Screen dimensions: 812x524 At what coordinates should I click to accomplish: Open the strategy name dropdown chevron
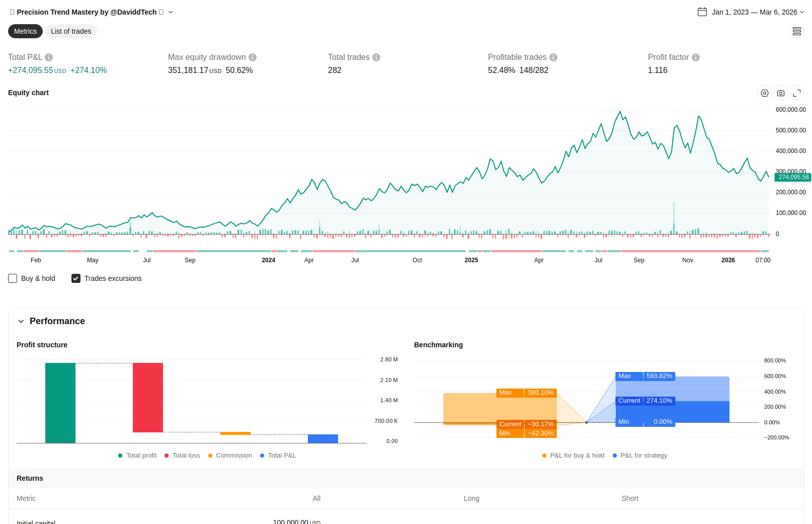tap(171, 12)
